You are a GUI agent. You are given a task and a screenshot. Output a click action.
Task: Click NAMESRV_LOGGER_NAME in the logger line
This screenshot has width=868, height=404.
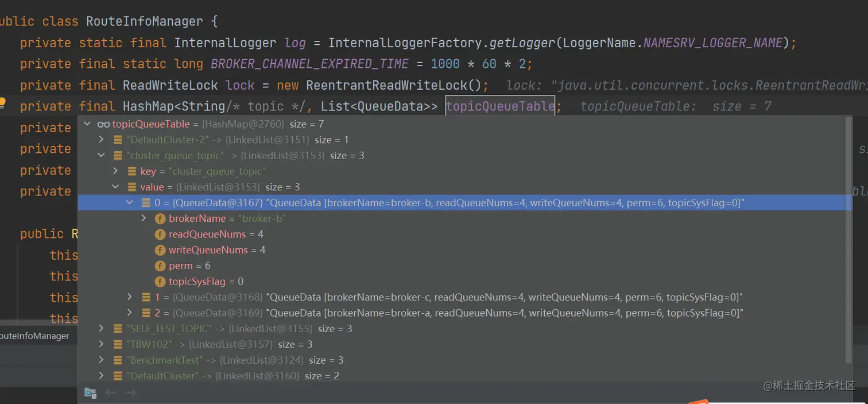coord(712,43)
